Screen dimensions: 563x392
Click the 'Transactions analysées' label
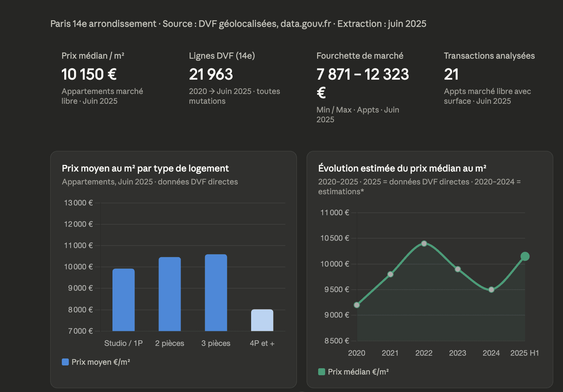pos(489,56)
